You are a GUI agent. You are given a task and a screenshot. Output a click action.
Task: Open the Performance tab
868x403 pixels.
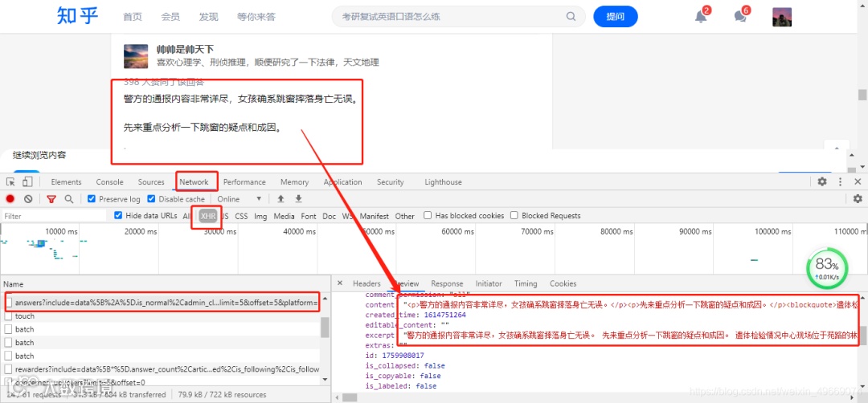coord(244,182)
